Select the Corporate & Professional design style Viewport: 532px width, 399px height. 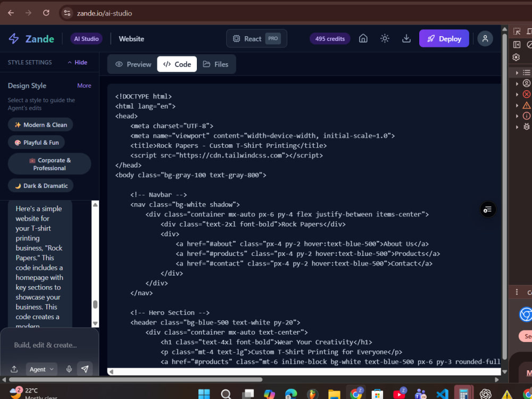point(49,164)
